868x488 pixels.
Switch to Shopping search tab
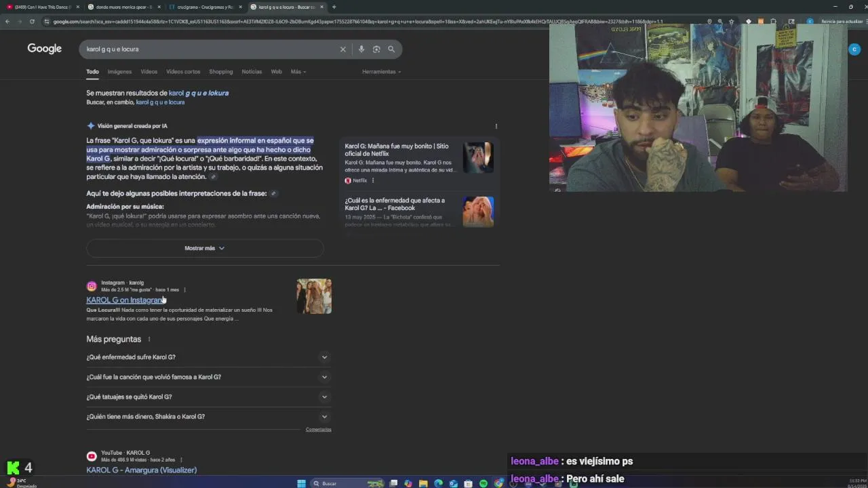pyautogui.click(x=220, y=71)
